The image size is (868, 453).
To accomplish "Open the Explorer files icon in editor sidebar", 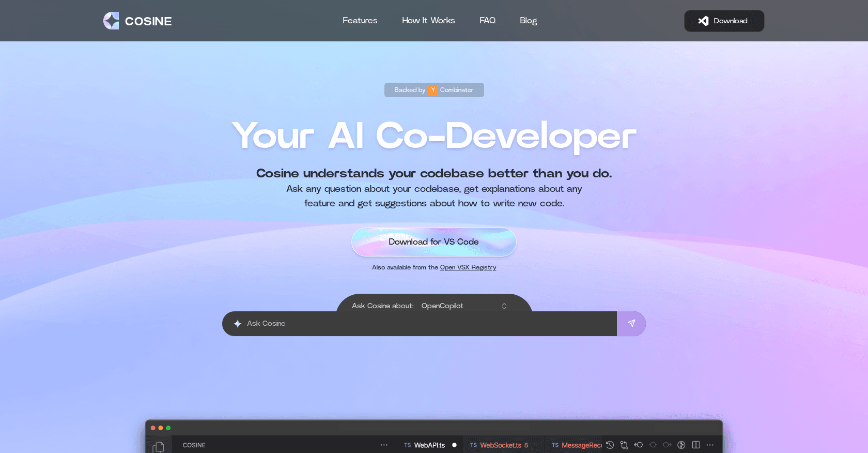I will click(x=159, y=447).
